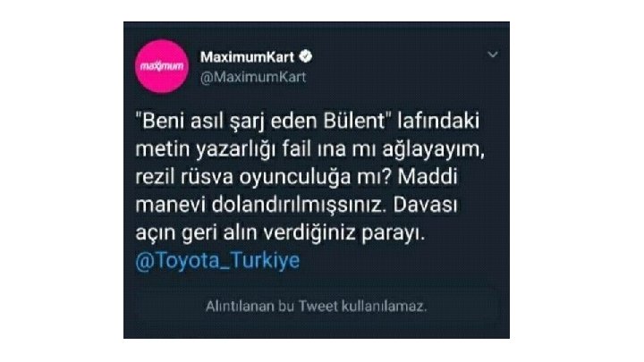
Task: Open the @Toyota_Turkiye mention link
Action: coord(217,260)
